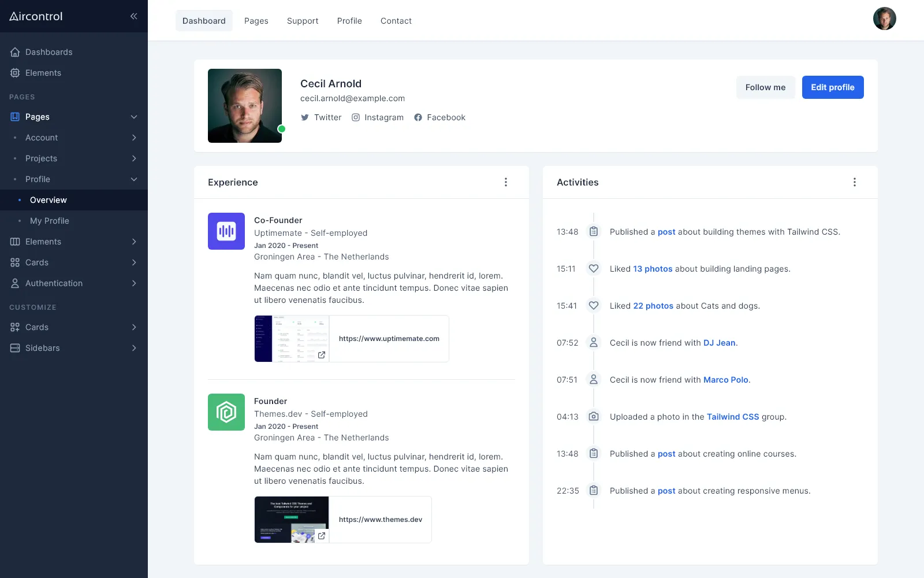Viewport: 924px width, 578px height.
Task: Click the Facebook logo icon
Action: click(x=418, y=117)
